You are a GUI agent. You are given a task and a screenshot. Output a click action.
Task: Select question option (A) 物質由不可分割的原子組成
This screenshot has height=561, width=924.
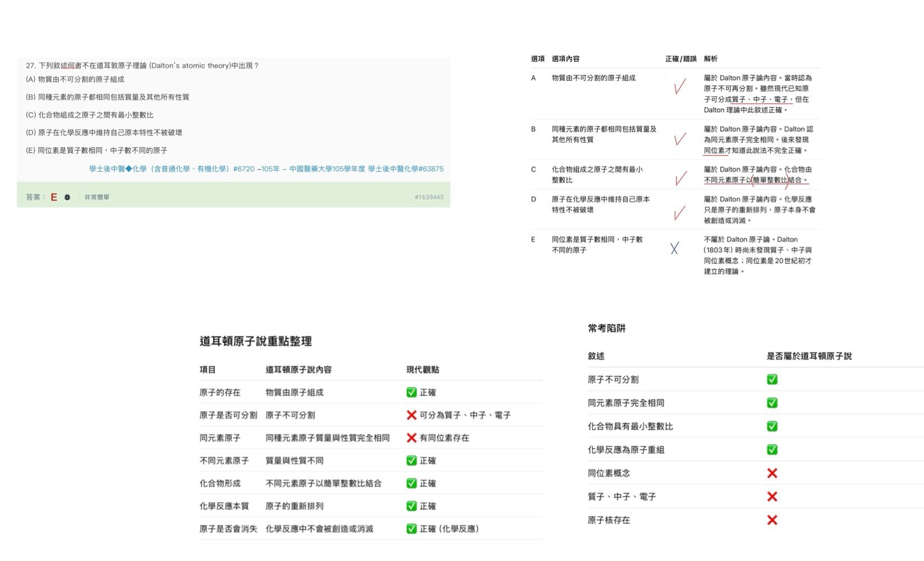[75, 80]
